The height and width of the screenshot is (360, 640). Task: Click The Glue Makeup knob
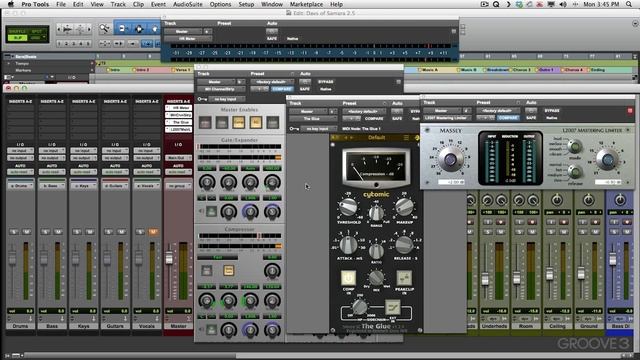click(x=404, y=207)
